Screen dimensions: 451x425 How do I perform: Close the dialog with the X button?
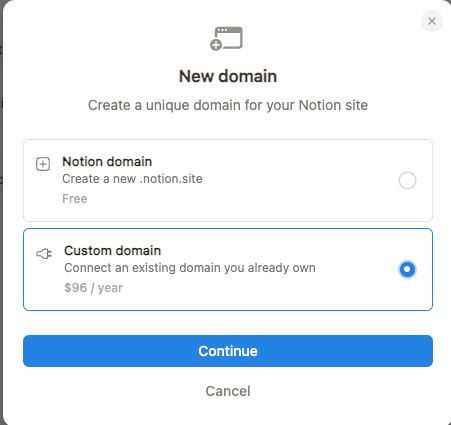tap(432, 21)
